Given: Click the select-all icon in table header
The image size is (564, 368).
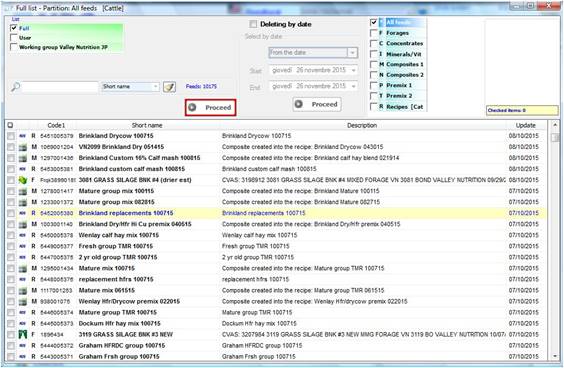Looking at the screenshot, I should (x=10, y=125).
